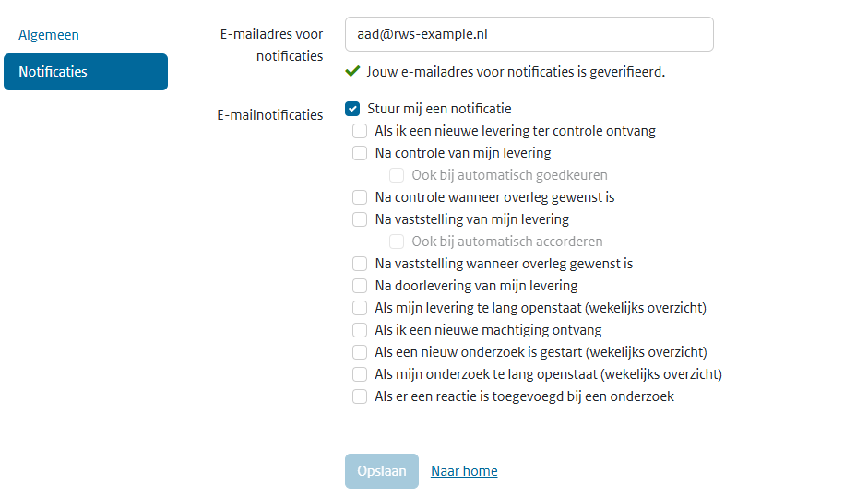The height and width of the screenshot is (496, 868).
Task: Check 'Na doorlevering van mijn levering'
Action: (360, 286)
